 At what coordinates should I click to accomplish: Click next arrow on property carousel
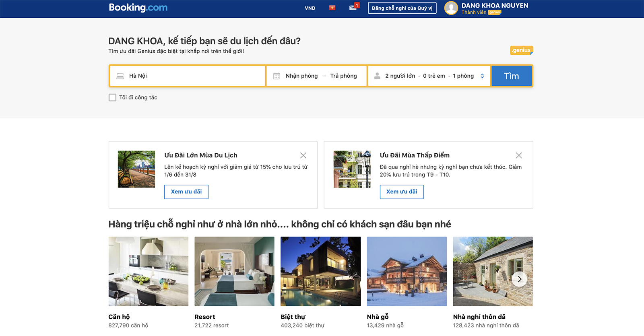519,279
